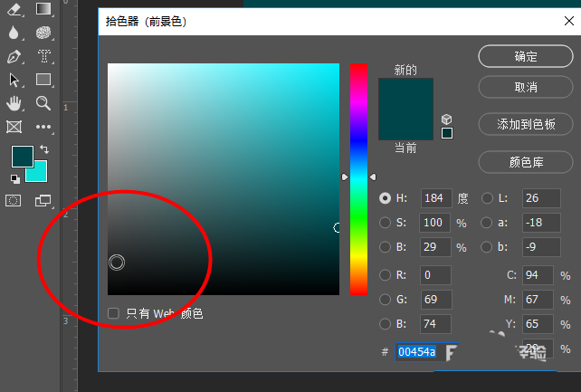Close the Color Picker dialog

(x=568, y=21)
